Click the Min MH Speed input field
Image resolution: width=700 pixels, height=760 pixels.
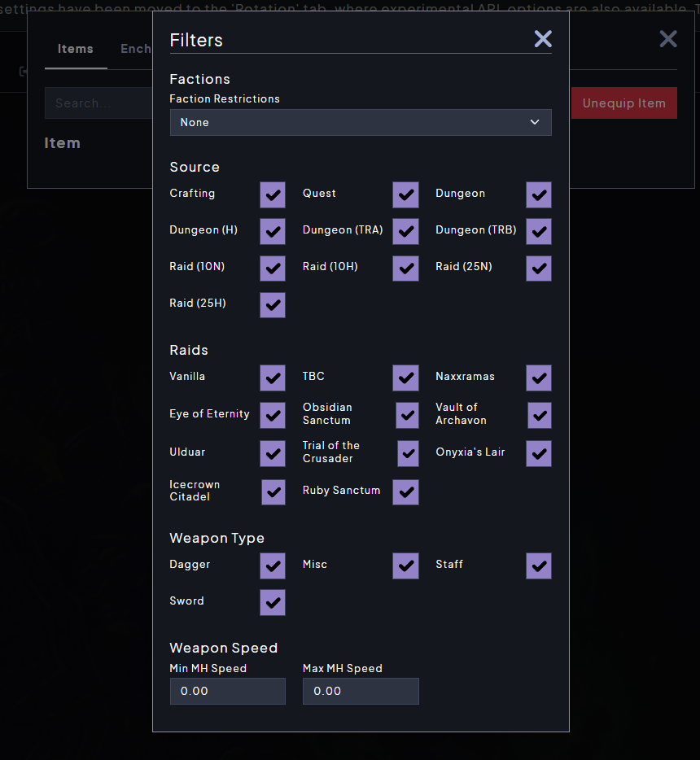tap(227, 691)
